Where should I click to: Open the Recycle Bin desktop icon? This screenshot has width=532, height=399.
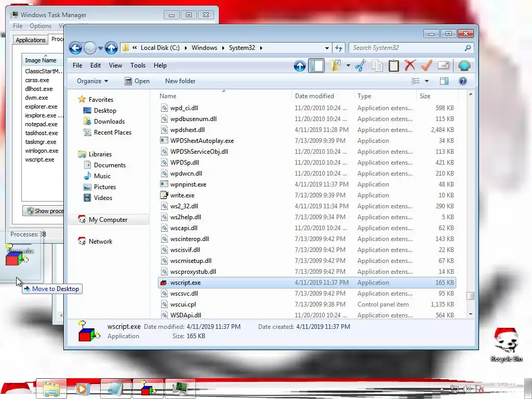(x=506, y=345)
